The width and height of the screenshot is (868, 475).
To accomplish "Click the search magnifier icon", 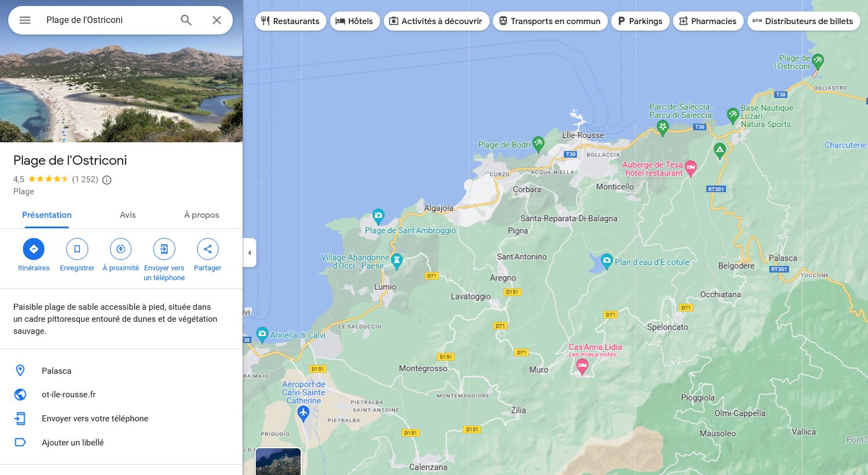I will 186,20.
